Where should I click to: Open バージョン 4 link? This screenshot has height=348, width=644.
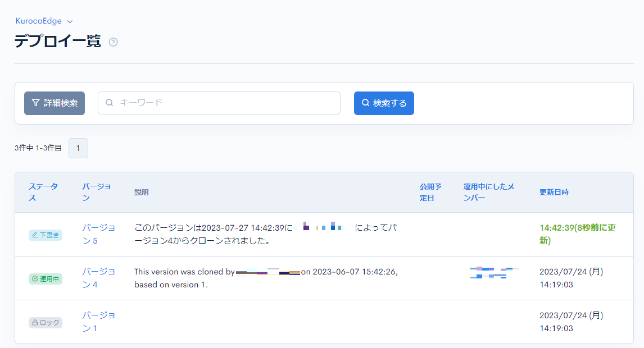click(98, 278)
